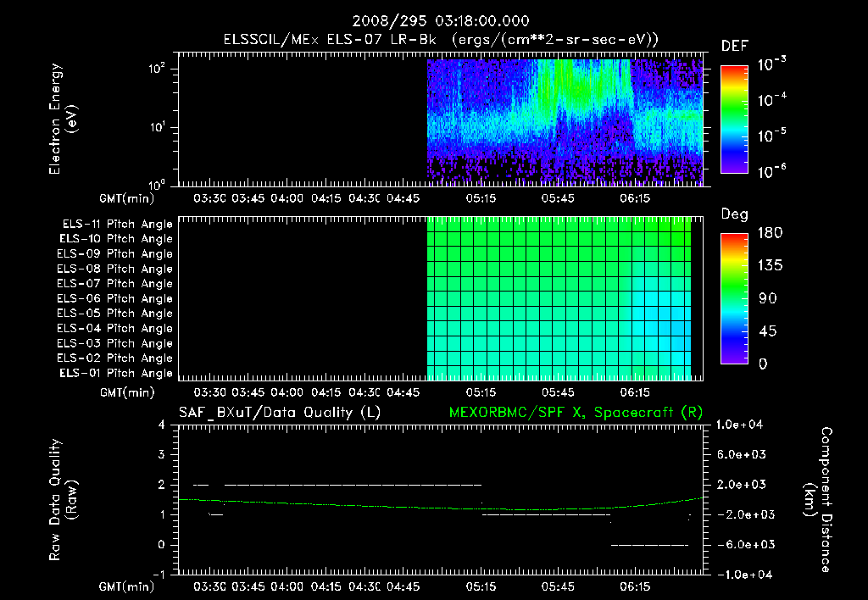Click the 135 tick on Deg color bar
868x600 pixels.
(x=770, y=266)
